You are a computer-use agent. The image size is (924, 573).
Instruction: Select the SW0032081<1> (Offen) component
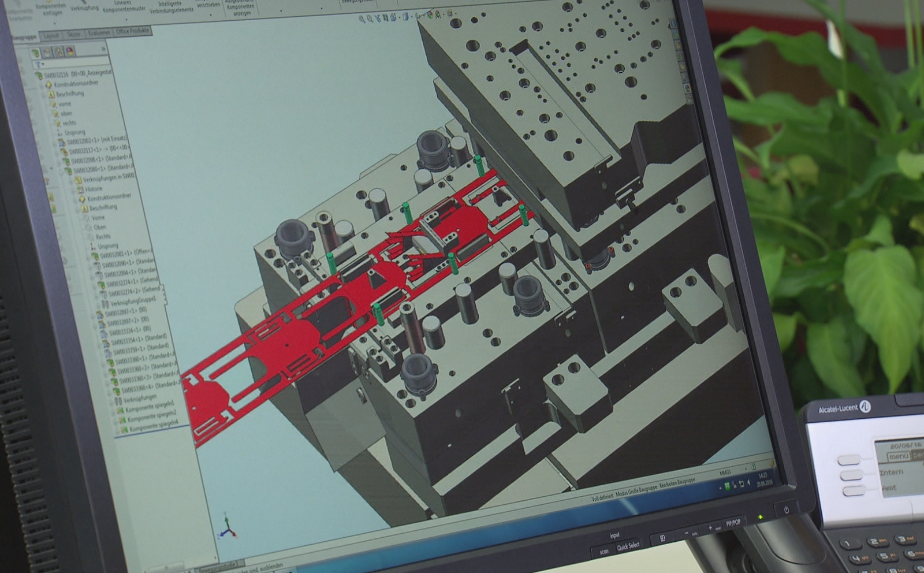click(122, 254)
